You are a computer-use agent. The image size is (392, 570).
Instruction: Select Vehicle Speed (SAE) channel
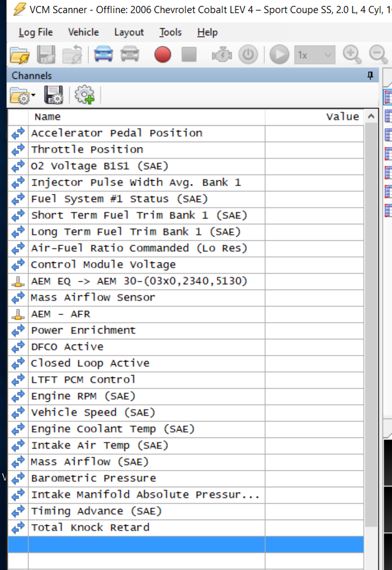point(186,412)
